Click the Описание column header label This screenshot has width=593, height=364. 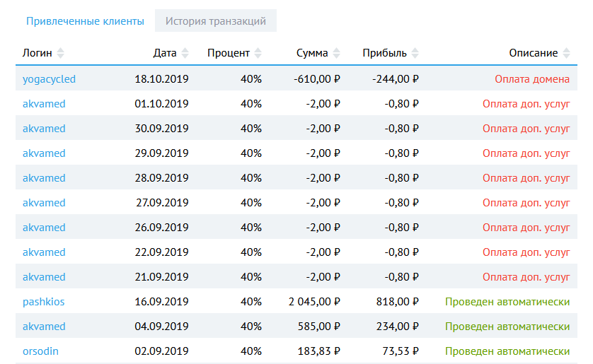pos(533,53)
